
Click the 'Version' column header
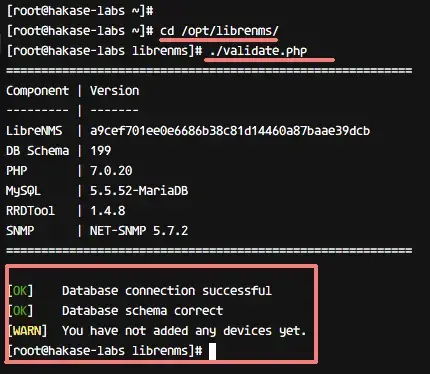[115, 91]
